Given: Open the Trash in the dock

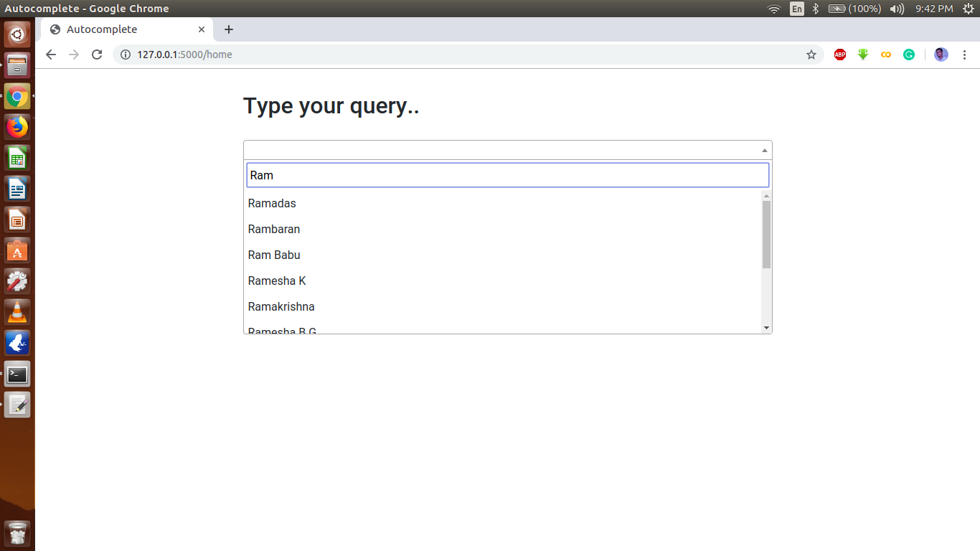Looking at the screenshot, I should (x=17, y=534).
